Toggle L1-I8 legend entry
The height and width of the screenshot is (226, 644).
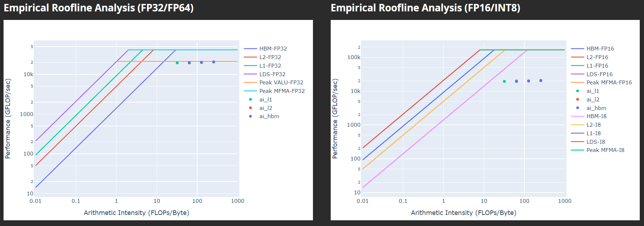pyautogui.click(x=594, y=133)
